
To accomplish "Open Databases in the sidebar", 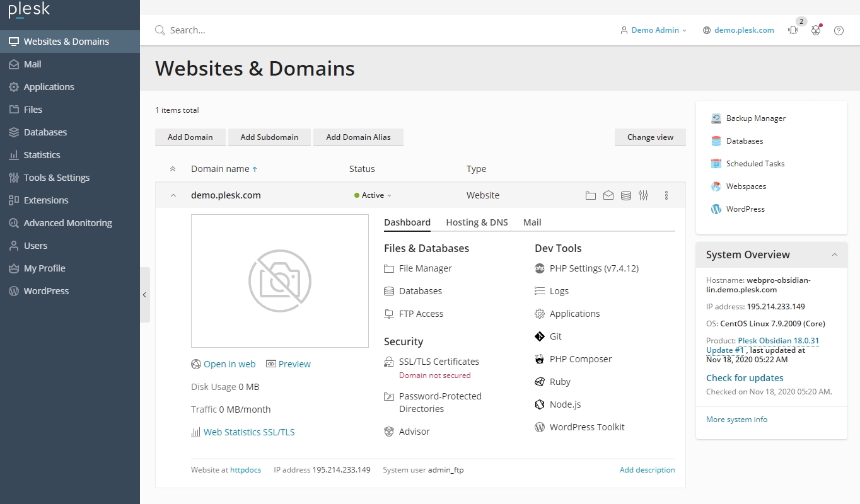I will 70,132.
